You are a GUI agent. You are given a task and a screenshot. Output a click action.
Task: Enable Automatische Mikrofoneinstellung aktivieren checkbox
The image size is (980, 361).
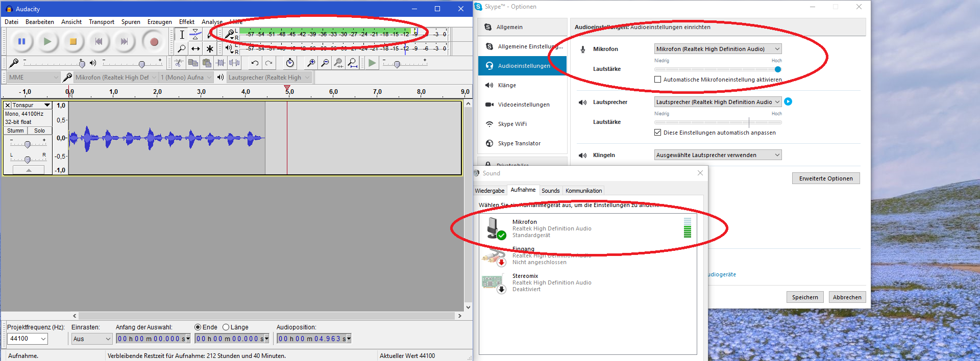coord(658,80)
